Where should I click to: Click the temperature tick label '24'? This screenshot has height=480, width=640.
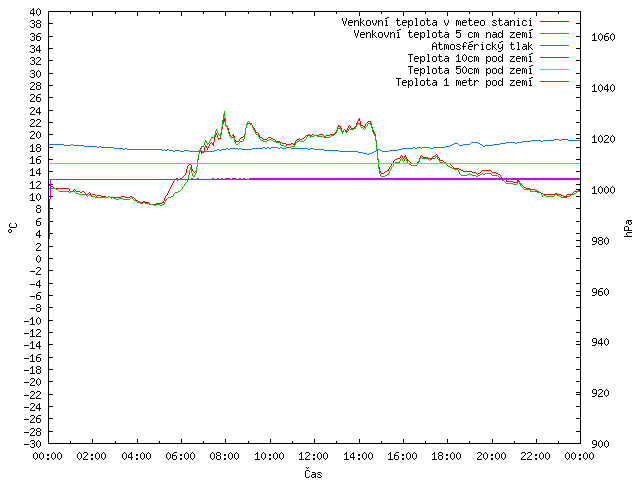[x=36, y=111]
